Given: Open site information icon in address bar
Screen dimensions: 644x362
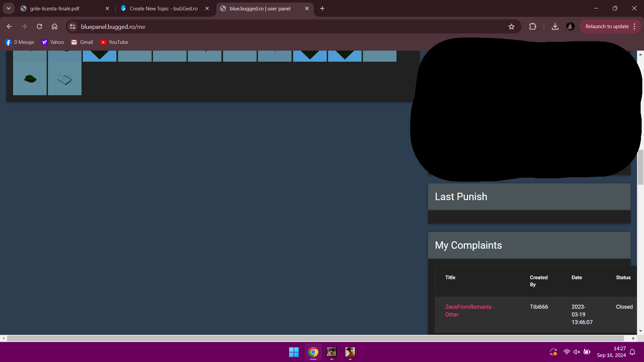Looking at the screenshot, I should 72,26.
